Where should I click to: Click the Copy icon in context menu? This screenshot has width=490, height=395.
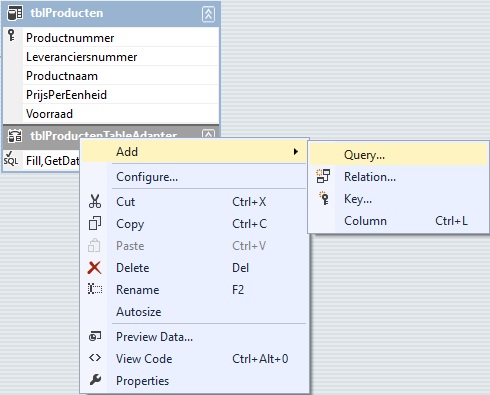tap(95, 223)
